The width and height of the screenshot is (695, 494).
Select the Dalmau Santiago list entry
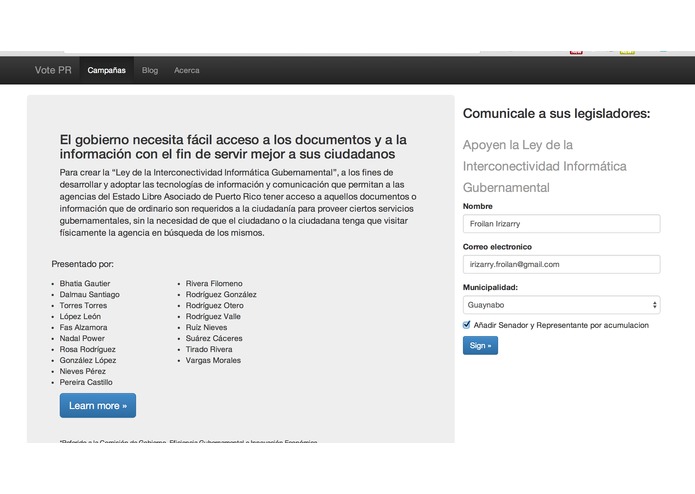pos(90,294)
